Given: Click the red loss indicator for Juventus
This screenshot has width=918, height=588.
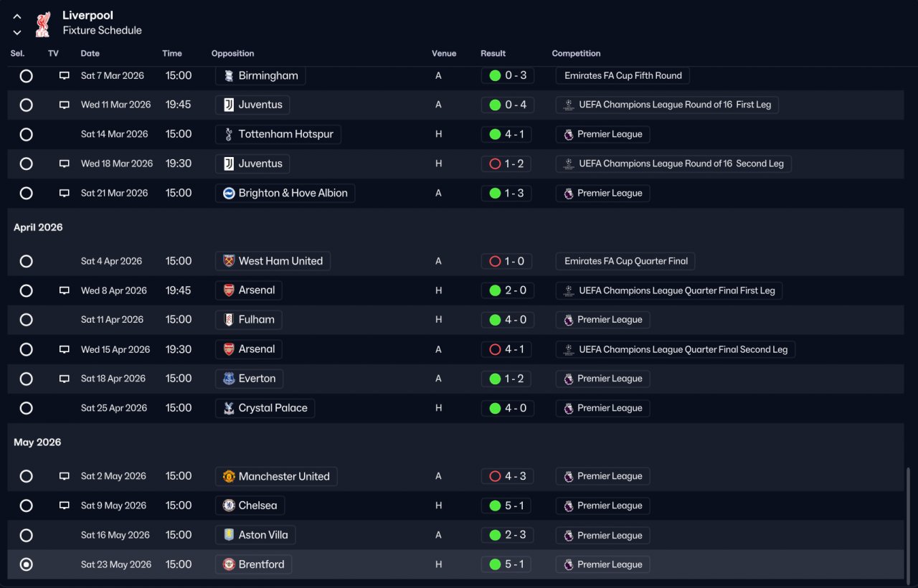Looking at the screenshot, I should point(495,163).
